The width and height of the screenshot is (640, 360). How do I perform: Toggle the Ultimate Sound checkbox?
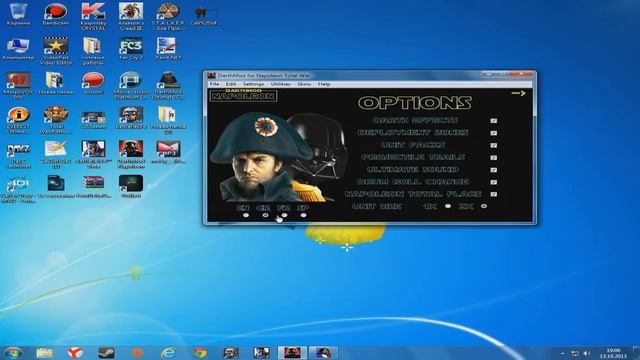[493, 170]
